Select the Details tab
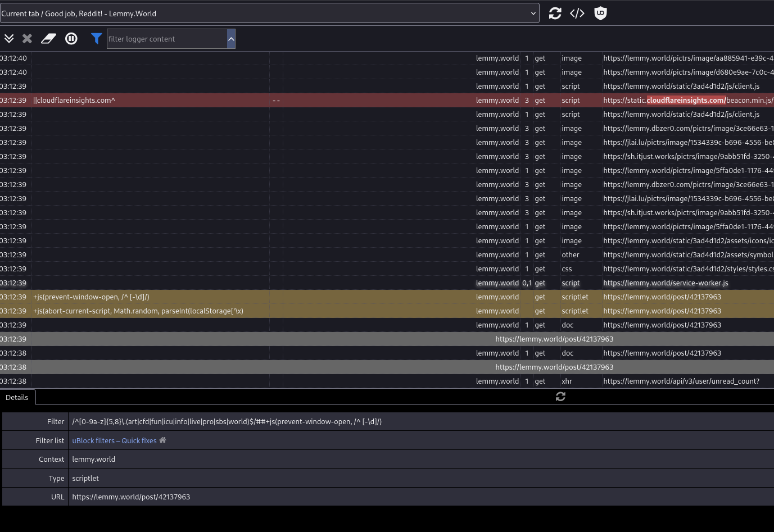 (x=17, y=397)
